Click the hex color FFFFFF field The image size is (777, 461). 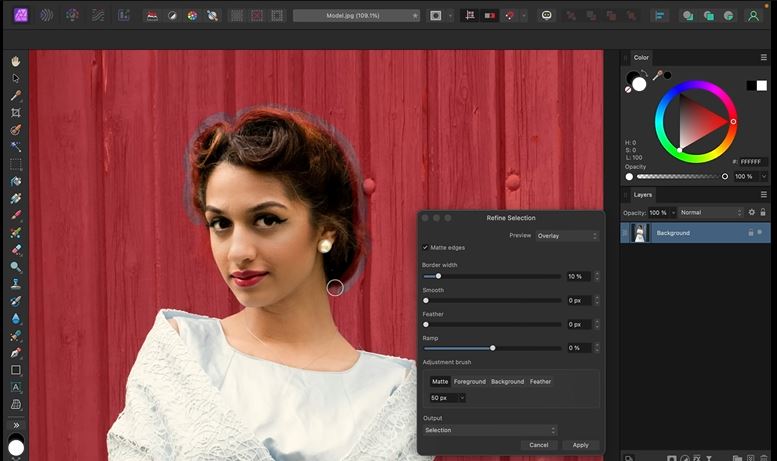[x=753, y=162]
